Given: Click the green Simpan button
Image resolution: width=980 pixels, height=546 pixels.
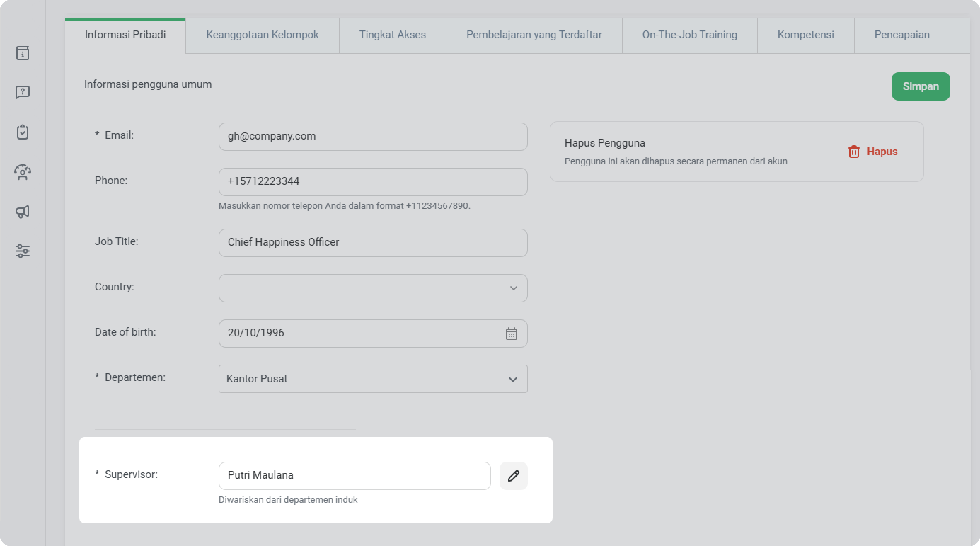Looking at the screenshot, I should tap(920, 86).
